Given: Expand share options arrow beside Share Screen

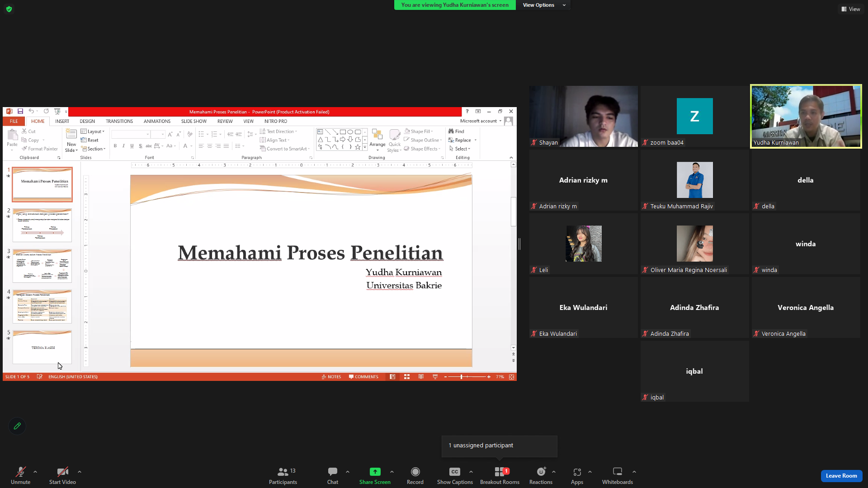Looking at the screenshot, I should (x=392, y=472).
